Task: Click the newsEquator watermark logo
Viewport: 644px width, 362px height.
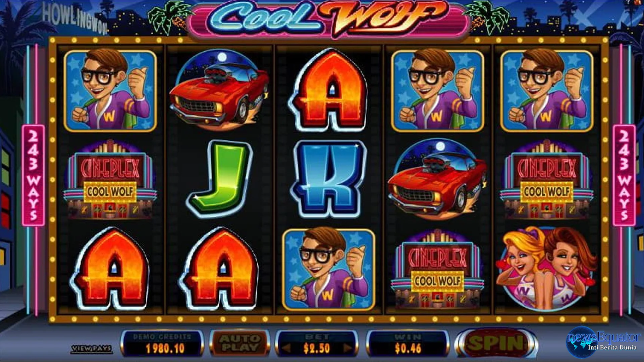Action: pyautogui.click(x=603, y=341)
